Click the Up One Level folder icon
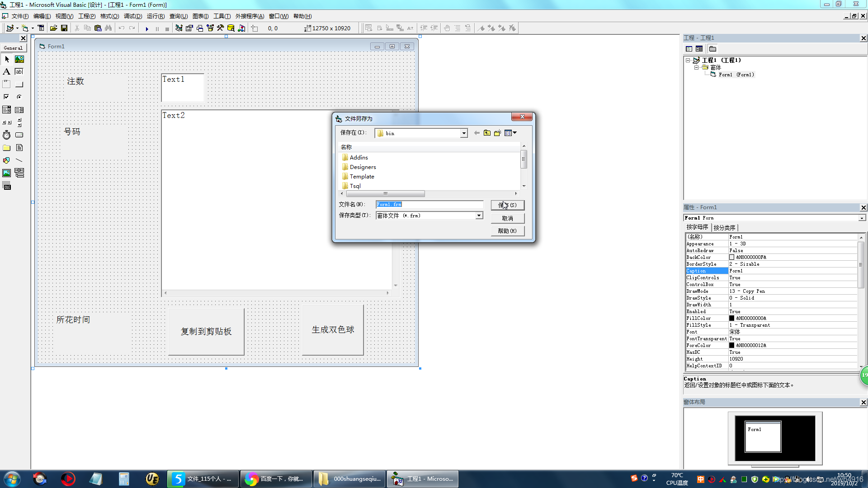The width and height of the screenshot is (868, 488). point(487,133)
